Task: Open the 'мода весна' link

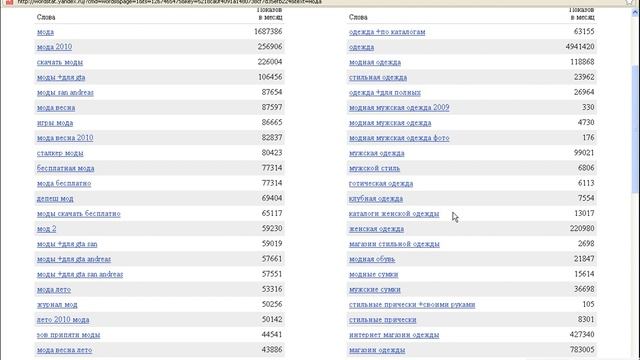Action: tap(56, 108)
